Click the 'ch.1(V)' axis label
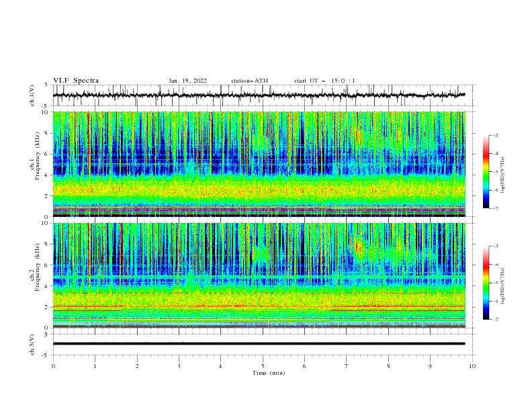532x411 pixels. [x=32, y=95]
